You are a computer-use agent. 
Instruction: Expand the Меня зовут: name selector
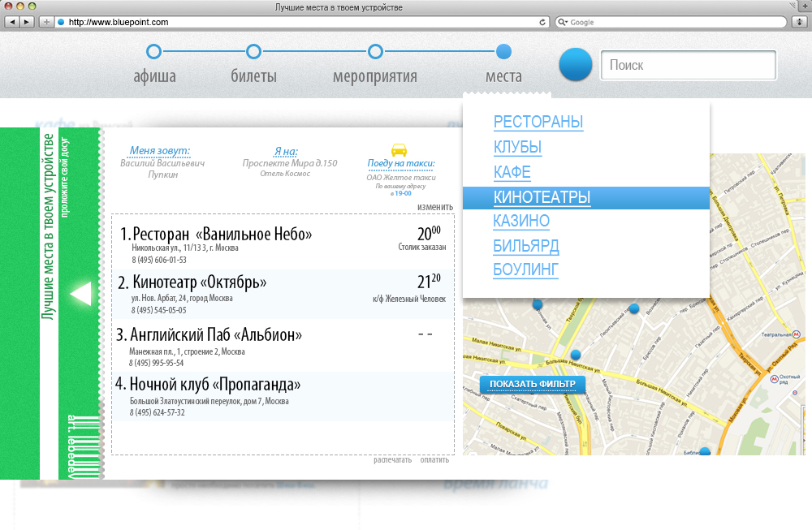point(159,151)
